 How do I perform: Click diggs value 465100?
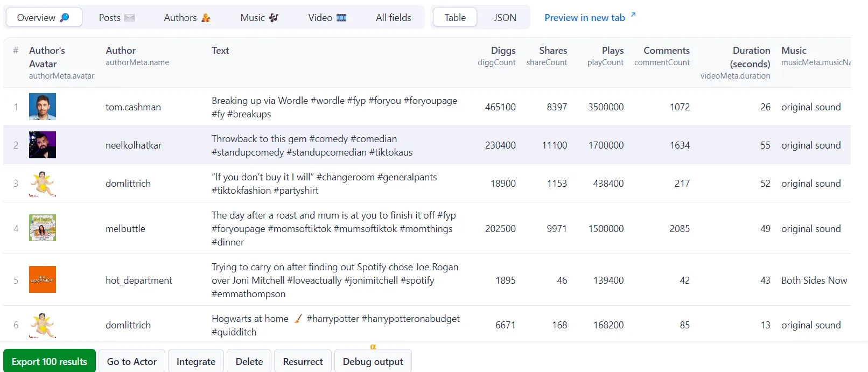pos(500,107)
